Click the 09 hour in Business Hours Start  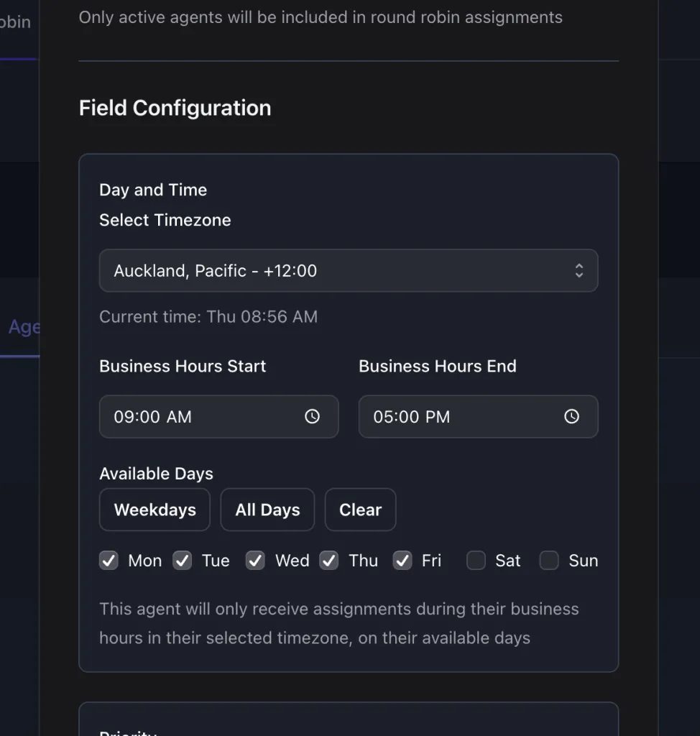coord(123,417)
